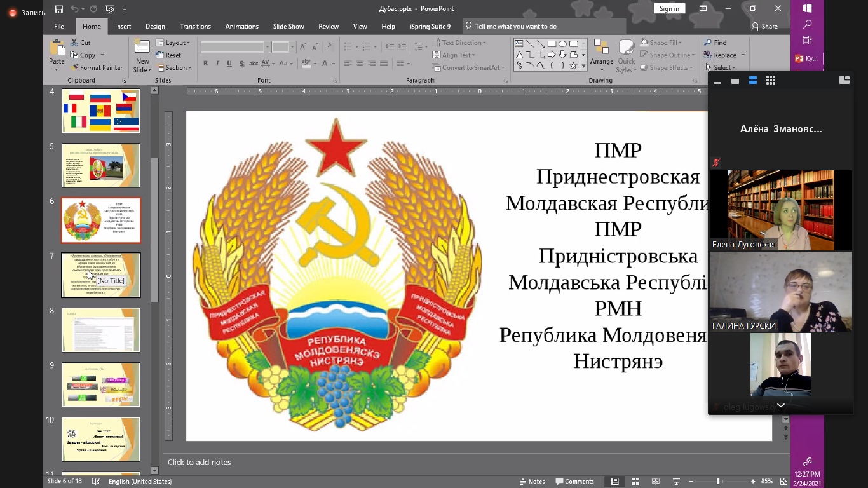
Task: Switch to the Transitions tab
Action: tap(195, 27)
